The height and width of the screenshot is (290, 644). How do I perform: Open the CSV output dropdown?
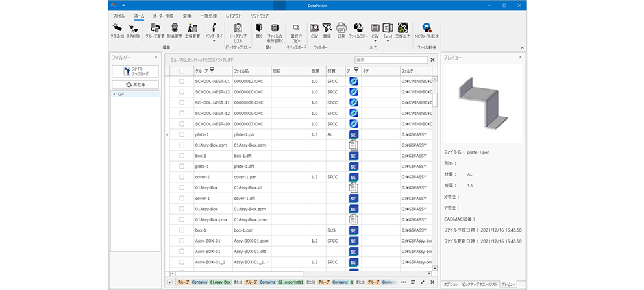click(375, 41)
